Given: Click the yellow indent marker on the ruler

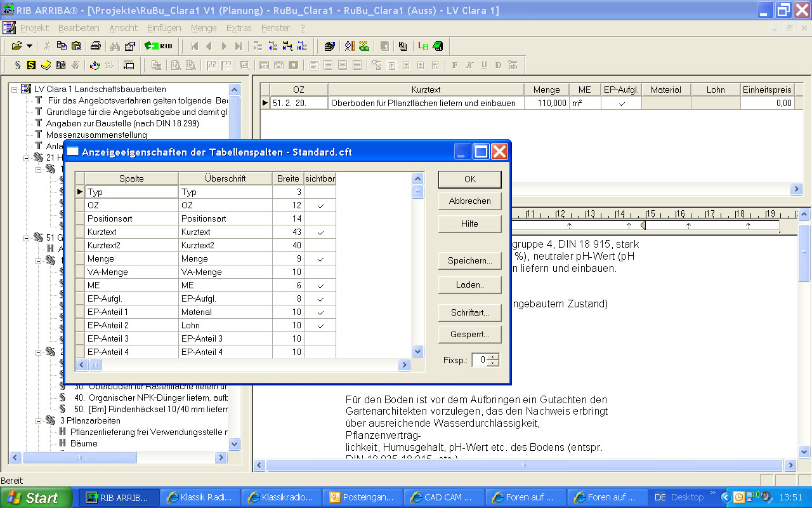Looking at the screenshot, I should (643, 225).
